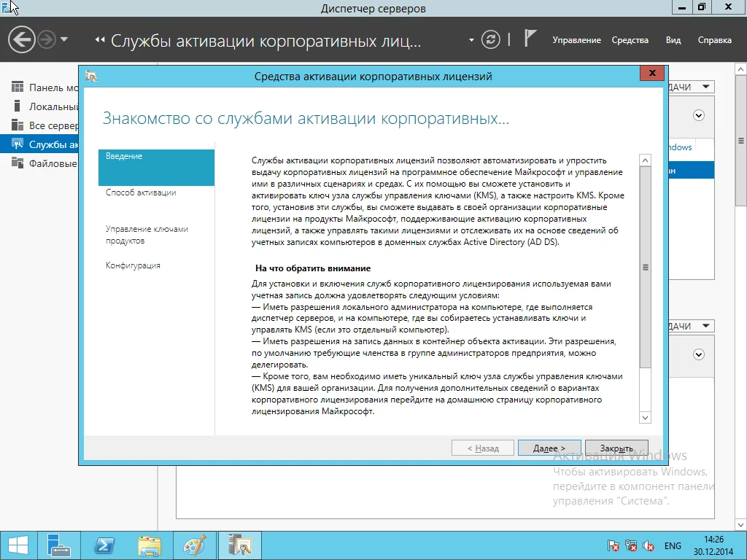Click the main window scrollbar down arrow
This screenshot has width=747, height=560.
click(x=741, y=525)
